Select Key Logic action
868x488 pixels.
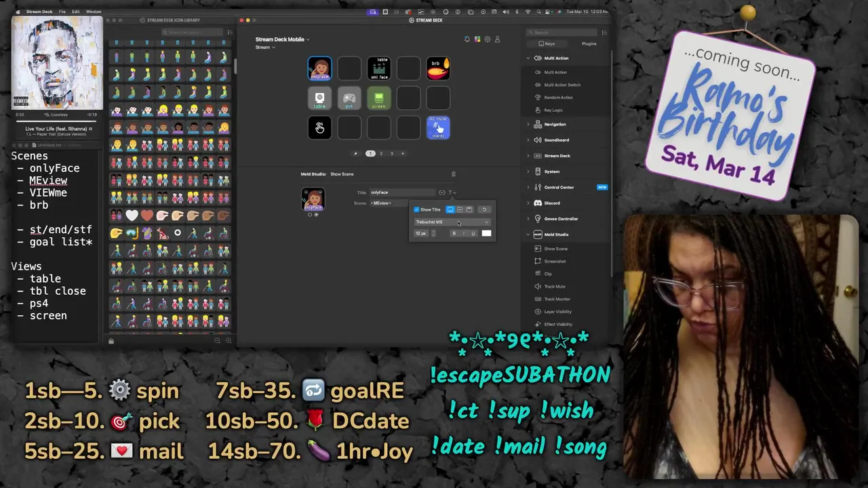pos(553,110)
